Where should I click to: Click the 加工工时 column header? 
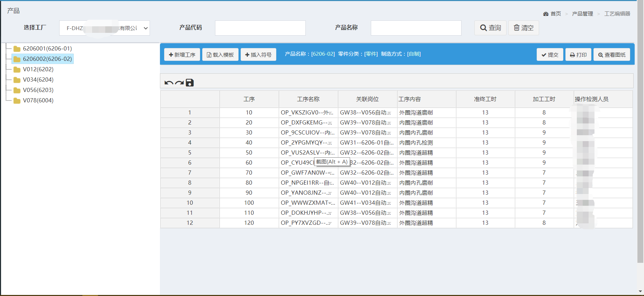pos(544,99)
